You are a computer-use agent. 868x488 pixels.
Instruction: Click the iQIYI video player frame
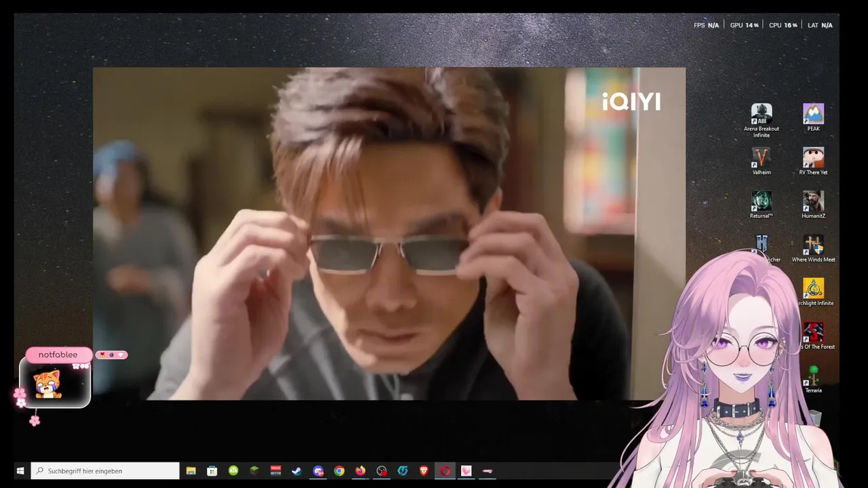point(389,233)
